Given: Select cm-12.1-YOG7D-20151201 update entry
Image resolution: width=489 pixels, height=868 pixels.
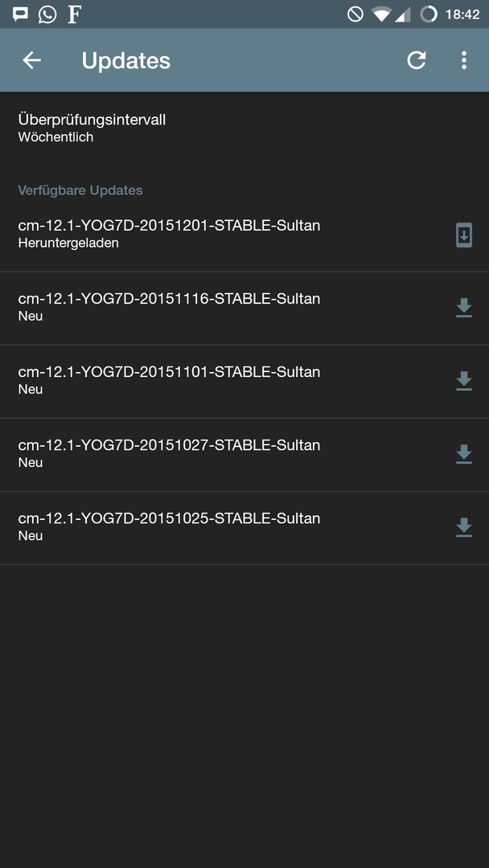Looking at the screenshot, I should click(x=244, y=235).
